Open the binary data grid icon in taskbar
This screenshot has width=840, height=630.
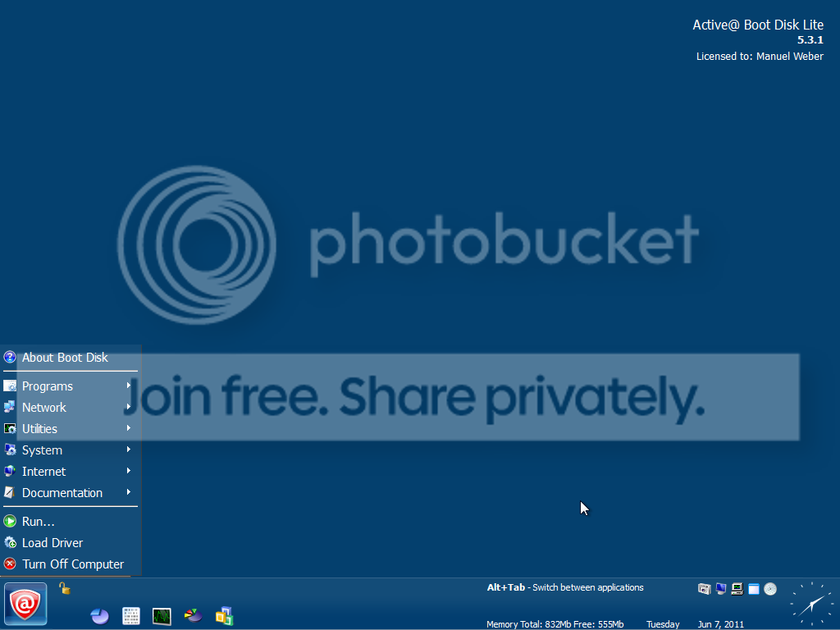(x=131, y=616)
